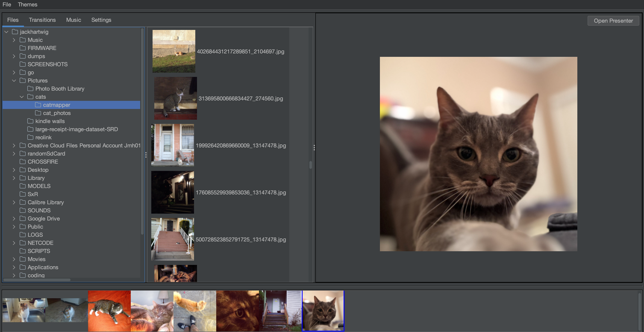Screen dimensions: 644x332
Task: Switch to the Transitions tab
Action: pos(42,20)
